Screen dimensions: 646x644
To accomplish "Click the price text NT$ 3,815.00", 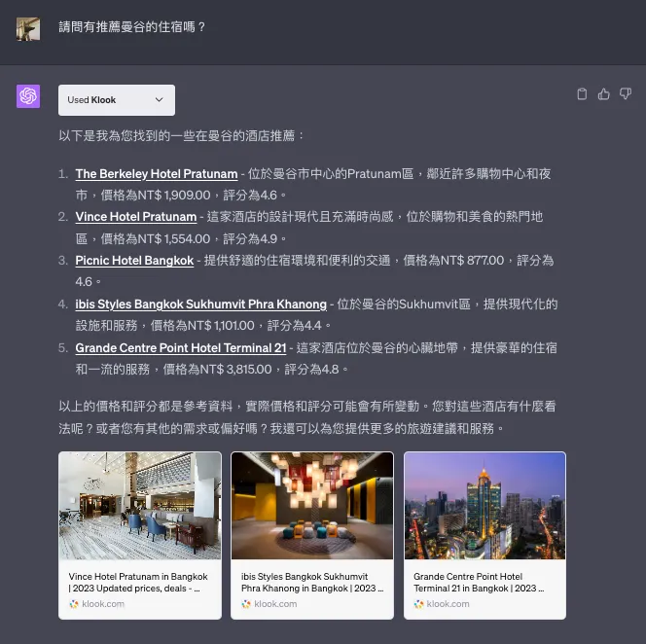I will tap(235, 369).
